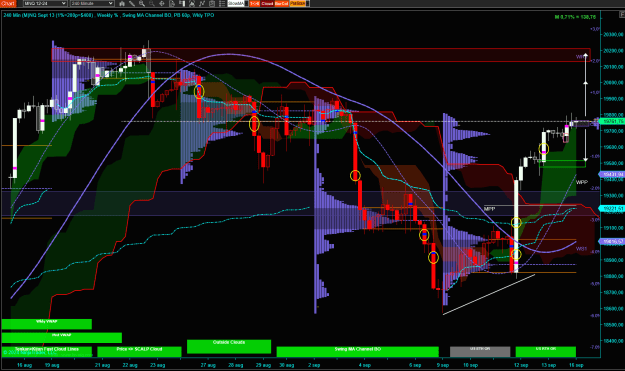Select the Chart tab label

[8, 4]
